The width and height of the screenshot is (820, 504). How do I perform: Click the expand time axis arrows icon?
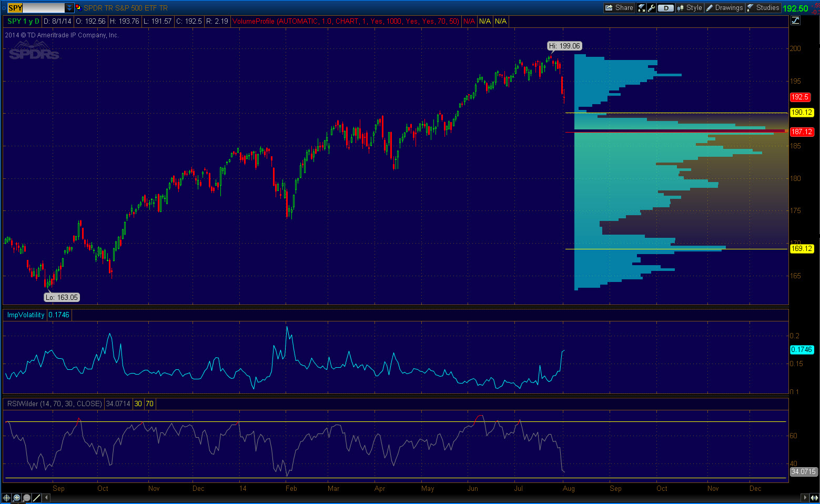pos(814,497)
